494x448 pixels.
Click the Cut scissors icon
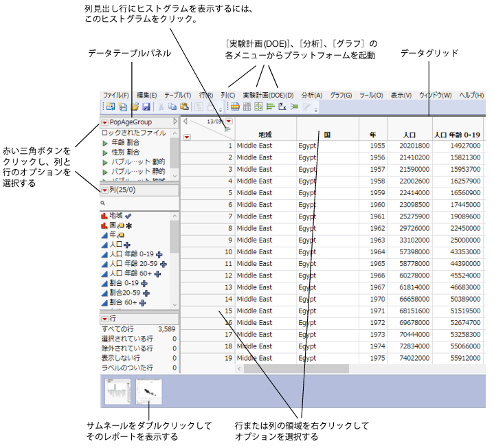pos(161,107)
